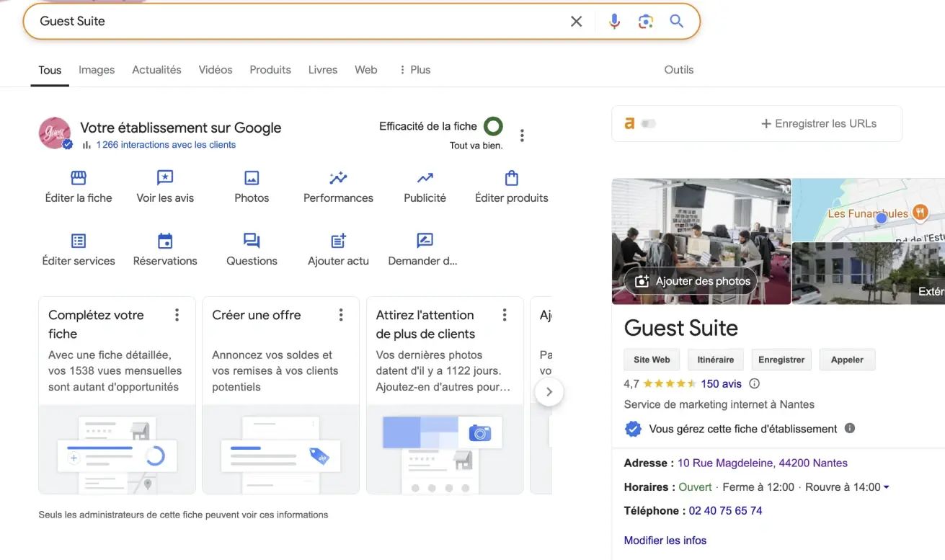Open the three-dot menu beside Efficacité de la fiche

click(522, 135)
